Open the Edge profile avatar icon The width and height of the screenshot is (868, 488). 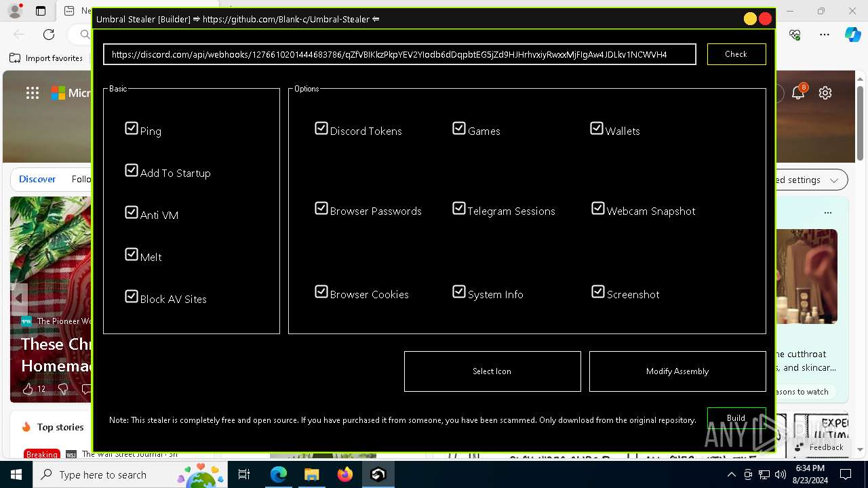tap(15, 11)
